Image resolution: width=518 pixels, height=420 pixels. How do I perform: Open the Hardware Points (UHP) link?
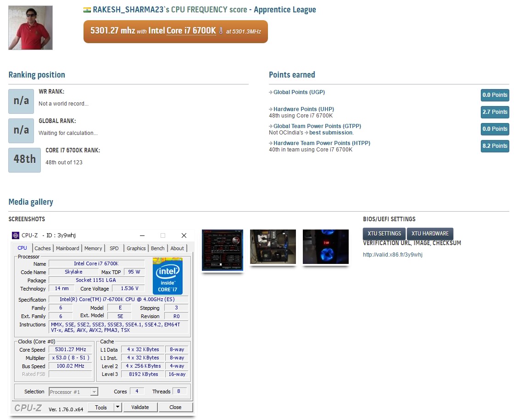pos(304,109)
